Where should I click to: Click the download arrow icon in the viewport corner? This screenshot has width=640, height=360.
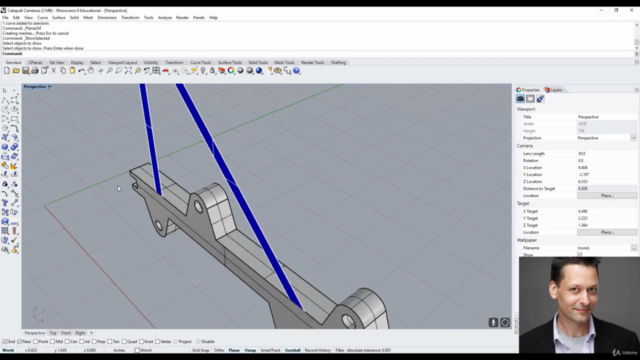point(493,322)
